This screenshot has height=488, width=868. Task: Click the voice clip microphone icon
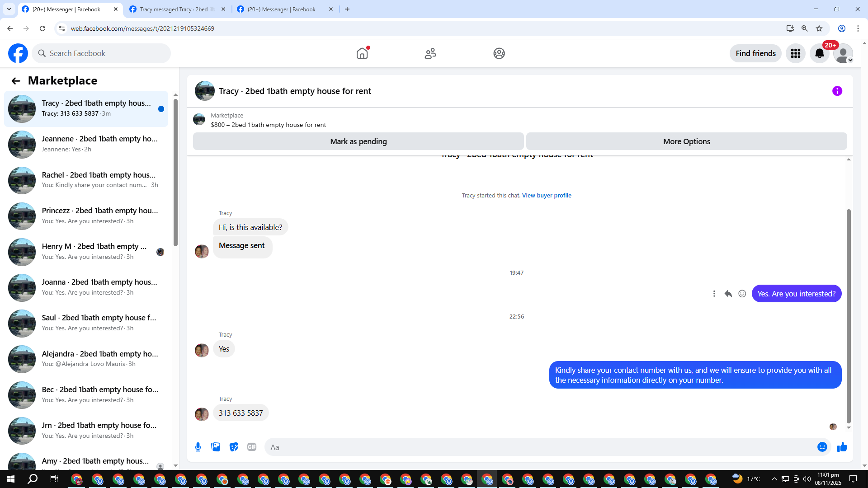[198, 447]
